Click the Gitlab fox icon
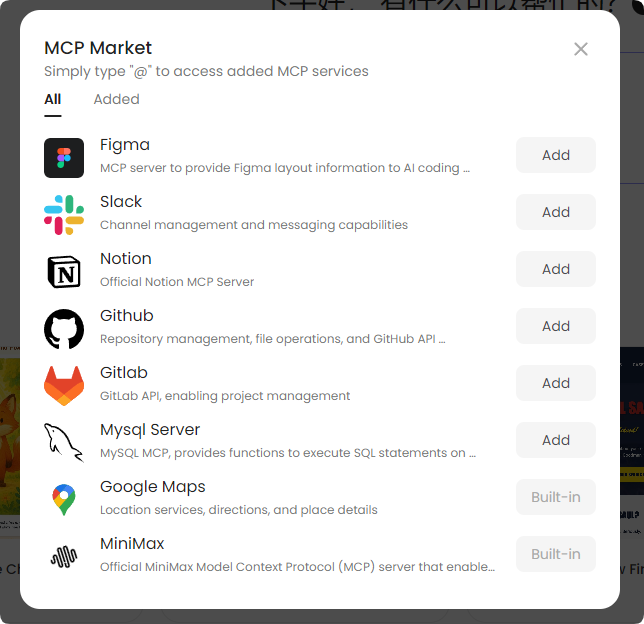644x624 pixels. [64, 386]
